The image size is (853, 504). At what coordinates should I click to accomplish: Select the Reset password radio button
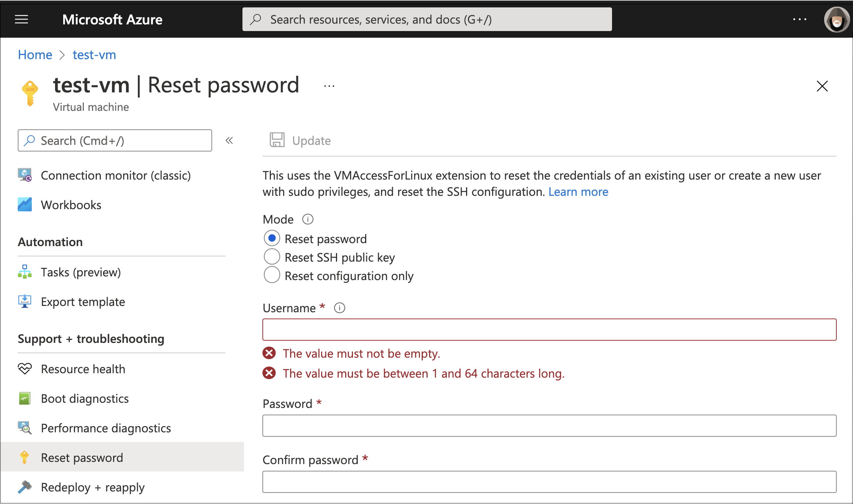272,238
